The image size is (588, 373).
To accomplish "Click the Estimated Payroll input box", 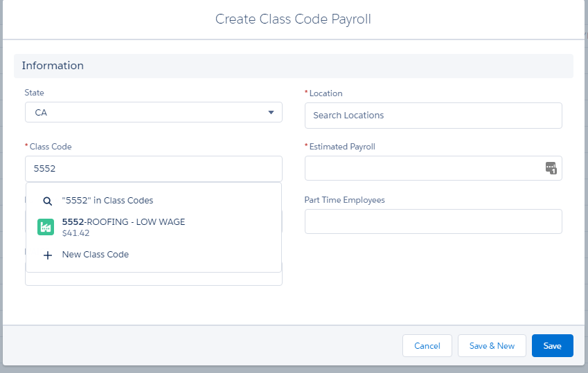I will tap(424, 168).
